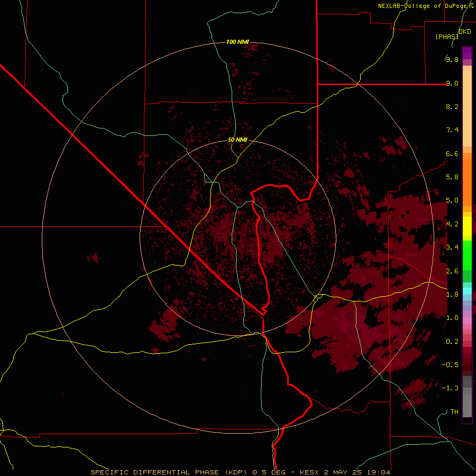Click the "0.5 DEG" elevation angle text

(269, 472)
